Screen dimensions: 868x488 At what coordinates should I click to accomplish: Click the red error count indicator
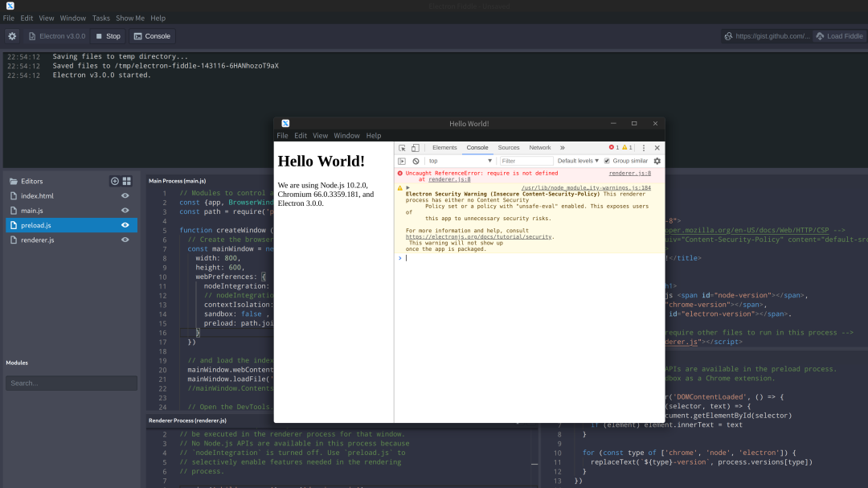(x=614, y=147)
